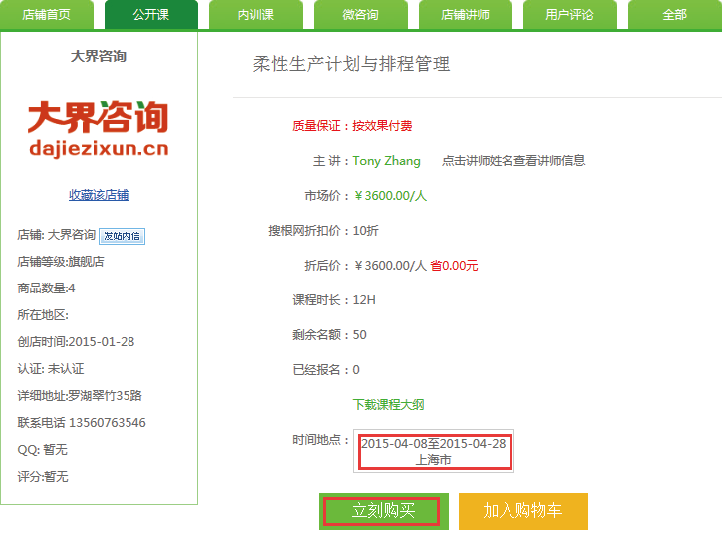Click the course title 柔性生产计划与排程管理
Screen dimensions: 723x535
tap(351, 64)
